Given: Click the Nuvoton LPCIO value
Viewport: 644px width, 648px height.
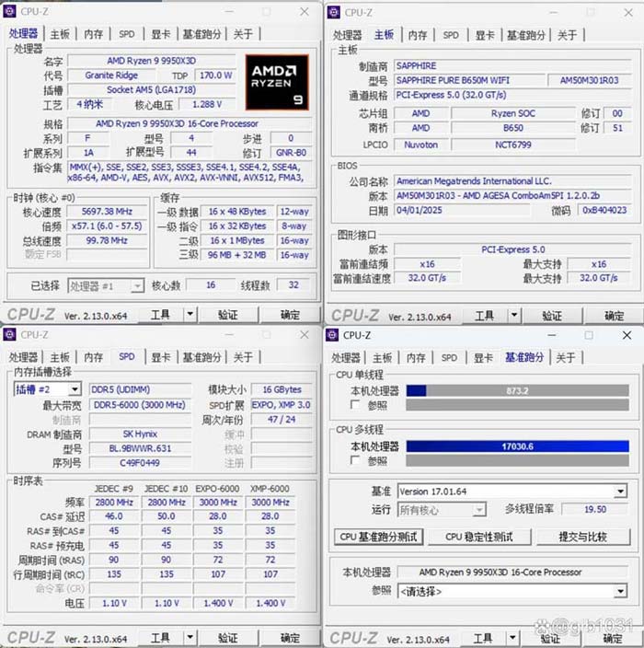Looking at the screenshot, I should point(421,145).
